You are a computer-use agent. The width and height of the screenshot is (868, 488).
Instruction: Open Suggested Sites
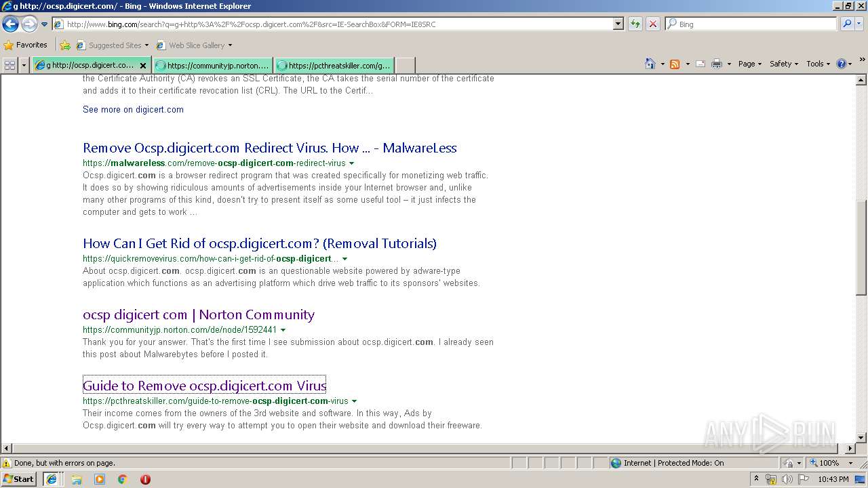click(x=112, y=45)
